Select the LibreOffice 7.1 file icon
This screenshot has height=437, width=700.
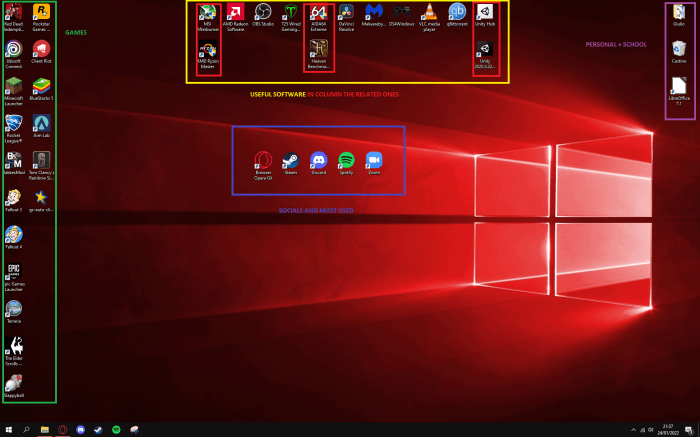pyautogui.click(x=679, y=91)
